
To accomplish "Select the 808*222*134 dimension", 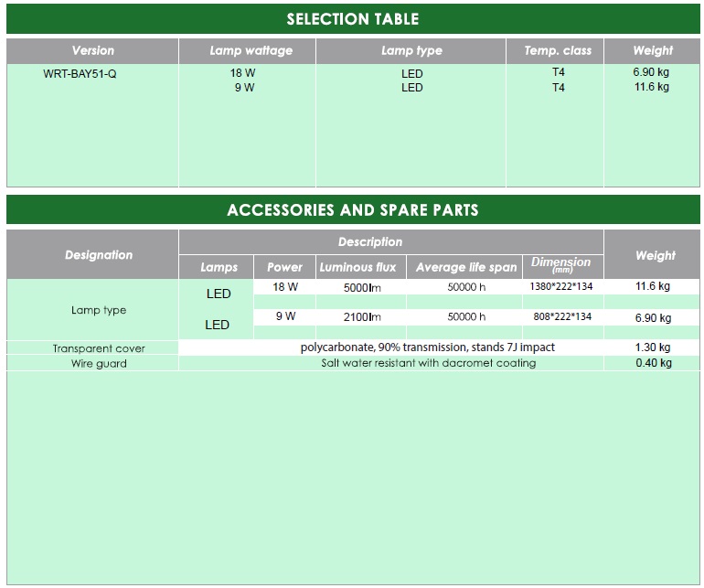I will click(562, 316).
